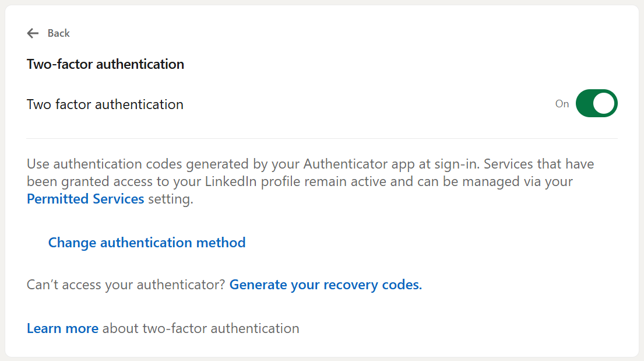Open the Permitted Services link
The width and height of the screenshot is (644, 361).
click(x=86, y=199)
